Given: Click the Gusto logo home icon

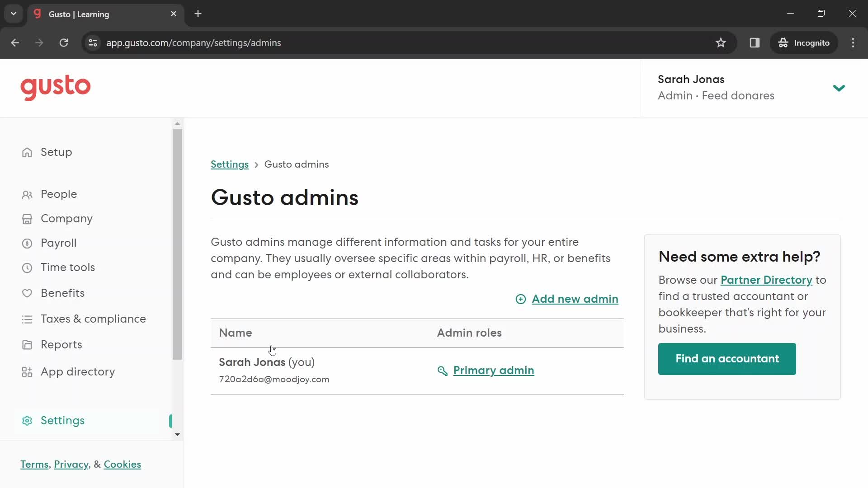Looking at the screenshot, I should pos(56,88).
